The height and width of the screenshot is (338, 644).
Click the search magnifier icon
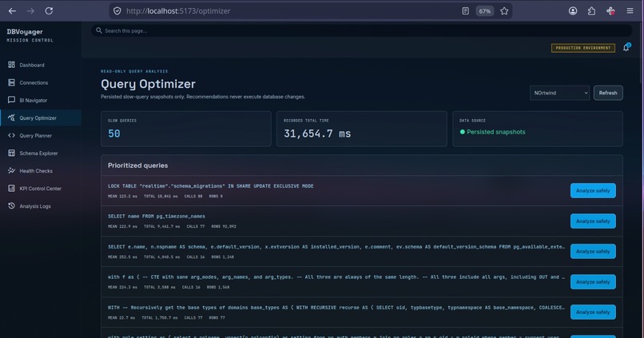[99, 30]
